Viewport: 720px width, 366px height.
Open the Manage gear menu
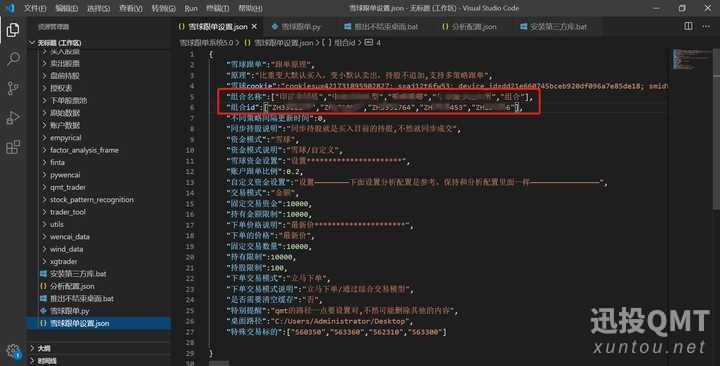coord(13,352)
